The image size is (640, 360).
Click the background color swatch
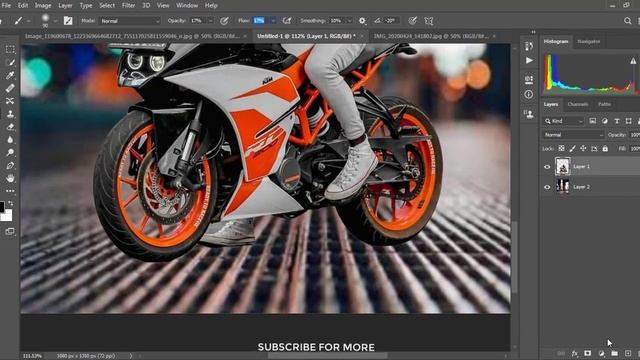7,215
